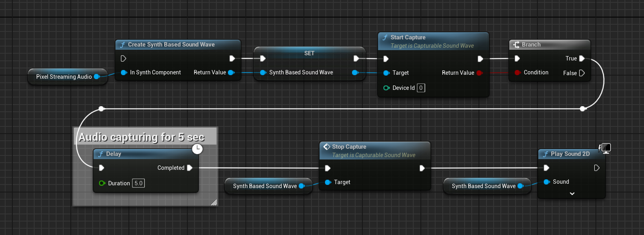Edit the Duration 5.0 value field
This screenshot has width=644, height=235.
[x=138, y=183]
